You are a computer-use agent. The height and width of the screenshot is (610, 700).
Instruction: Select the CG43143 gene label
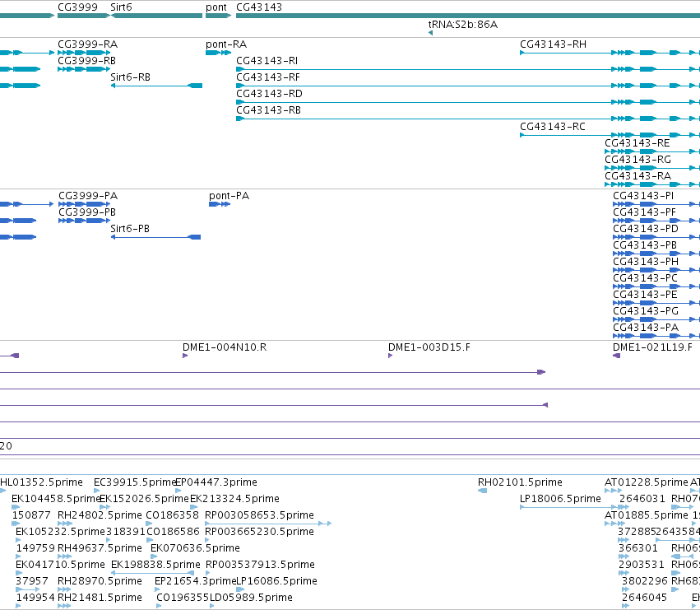(x=259, y=7)
